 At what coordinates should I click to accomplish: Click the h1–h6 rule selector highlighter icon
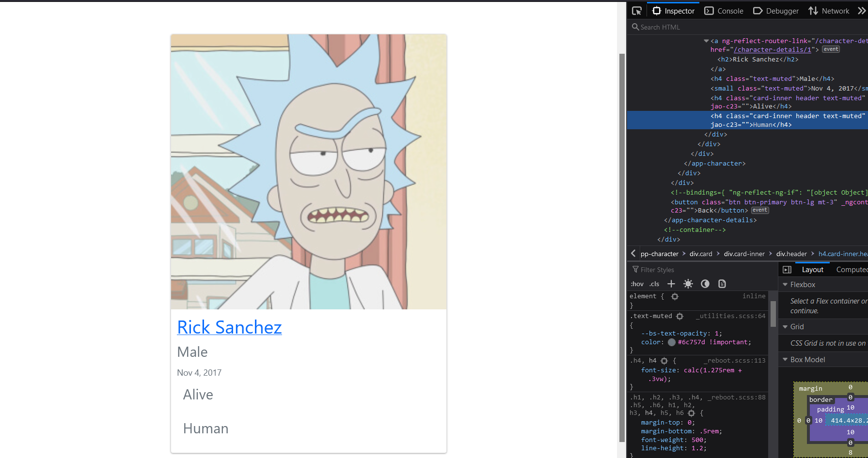click(691, 413)
